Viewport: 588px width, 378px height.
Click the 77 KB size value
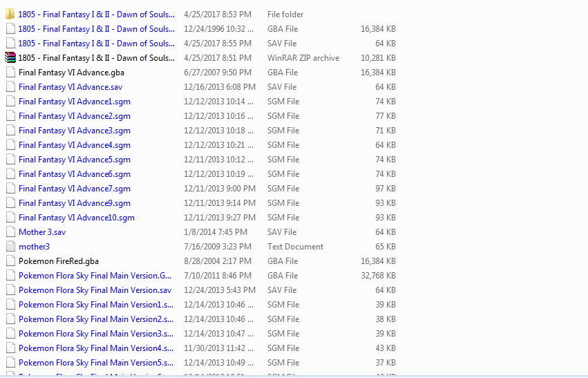386,116
